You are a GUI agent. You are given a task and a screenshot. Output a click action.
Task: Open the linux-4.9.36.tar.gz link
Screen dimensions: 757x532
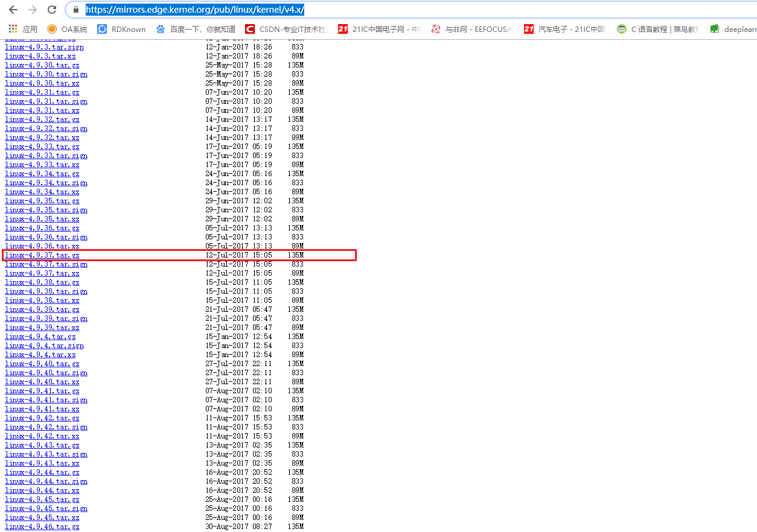point(42,228)
